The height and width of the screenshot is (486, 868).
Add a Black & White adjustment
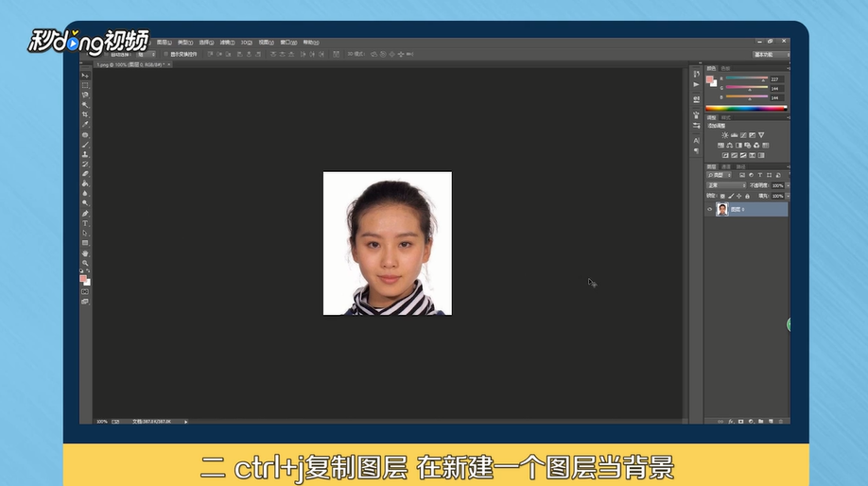738,146
